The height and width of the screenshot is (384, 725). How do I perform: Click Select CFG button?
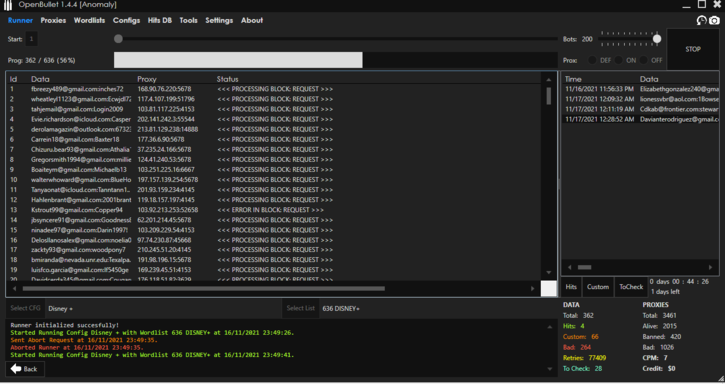pyautogui.click(x=25, y=308)
